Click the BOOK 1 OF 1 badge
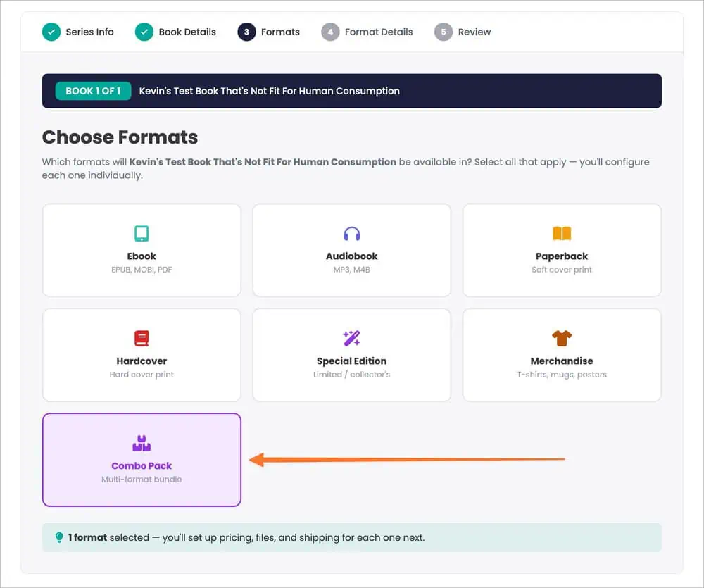704x588 pixels. tap(94, 91)
